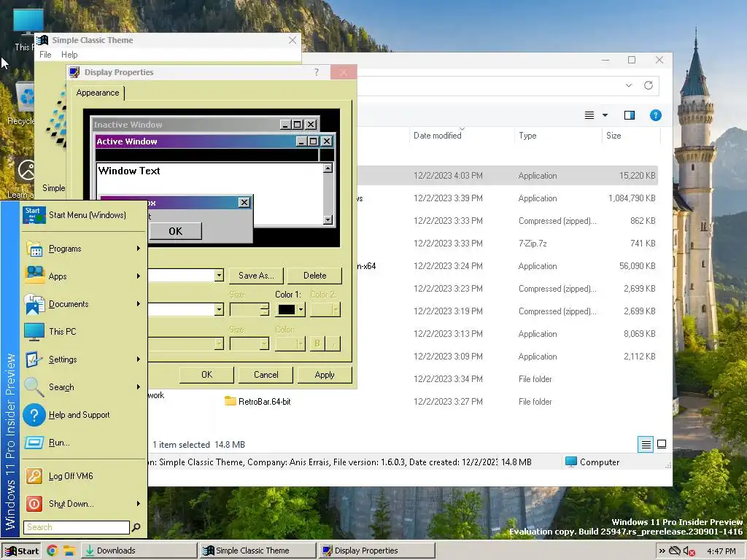This screenshot has width=747, height=560.
Task: Open the Color 1 dropdown arrow
Action: point(301,309)
